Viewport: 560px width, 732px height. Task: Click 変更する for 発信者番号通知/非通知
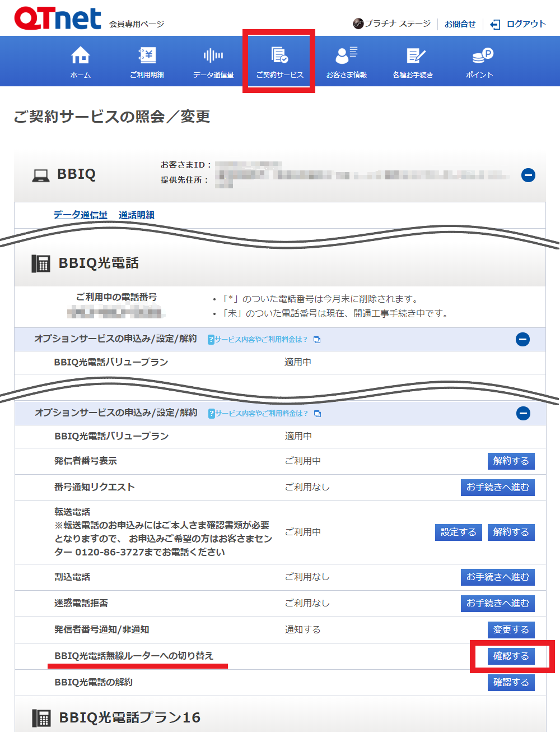click(511, 629)
